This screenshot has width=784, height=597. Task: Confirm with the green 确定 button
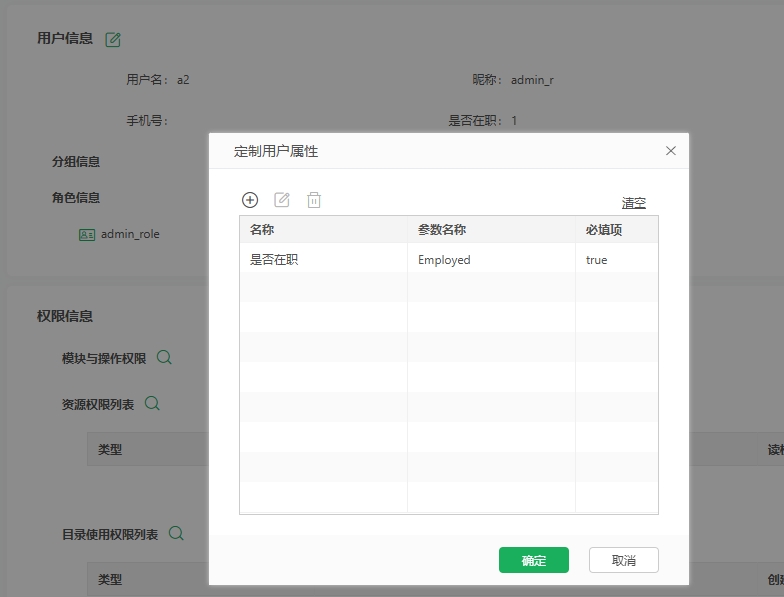(534, 560)
